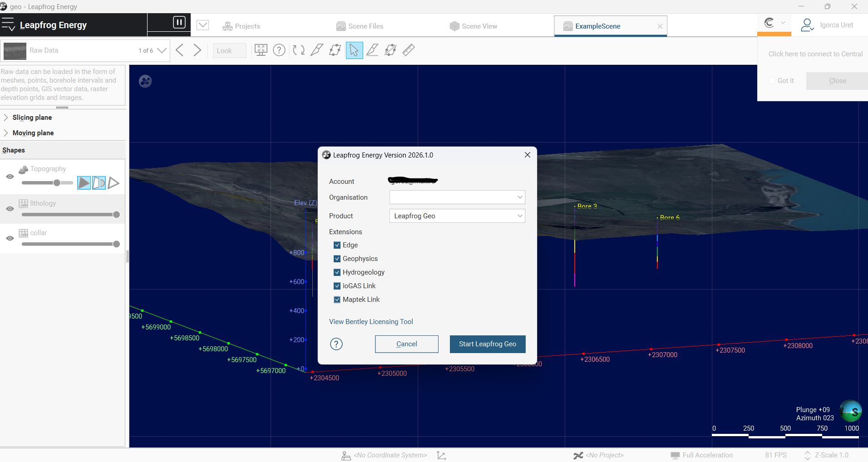Image resolution: width=868 pixels, height=462 pixels.
Task: Click the lithology table icon
Action: point(24,203)
